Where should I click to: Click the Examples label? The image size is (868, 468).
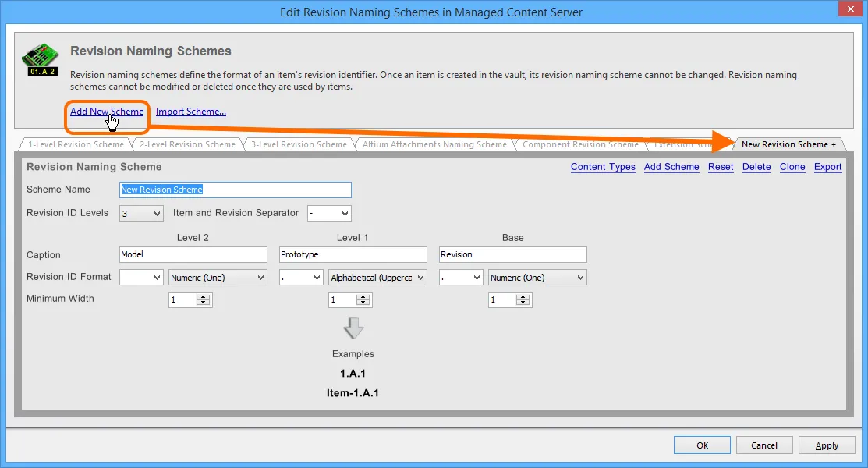[353, 354]
